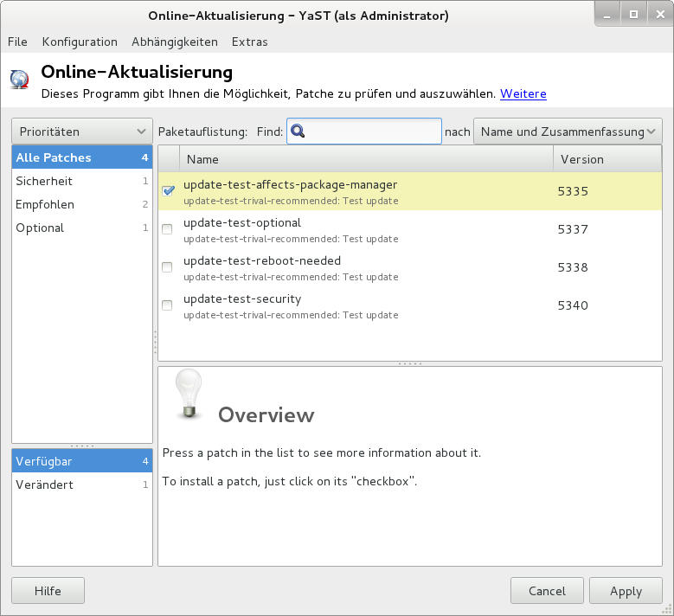Click the Weitere link
This screenshot has width=674, height=616.
tap(523, 93)
